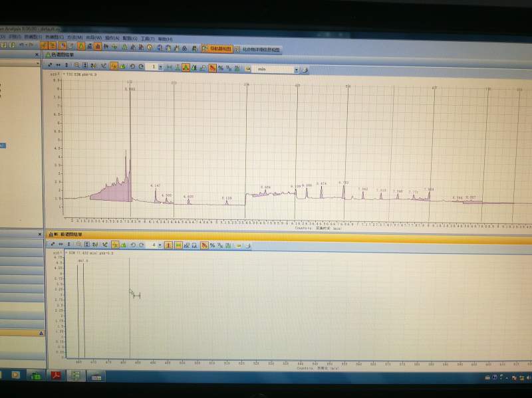
Task: Open Adobe Acrobat from the taskbar
Action: [x=57, y=375]
